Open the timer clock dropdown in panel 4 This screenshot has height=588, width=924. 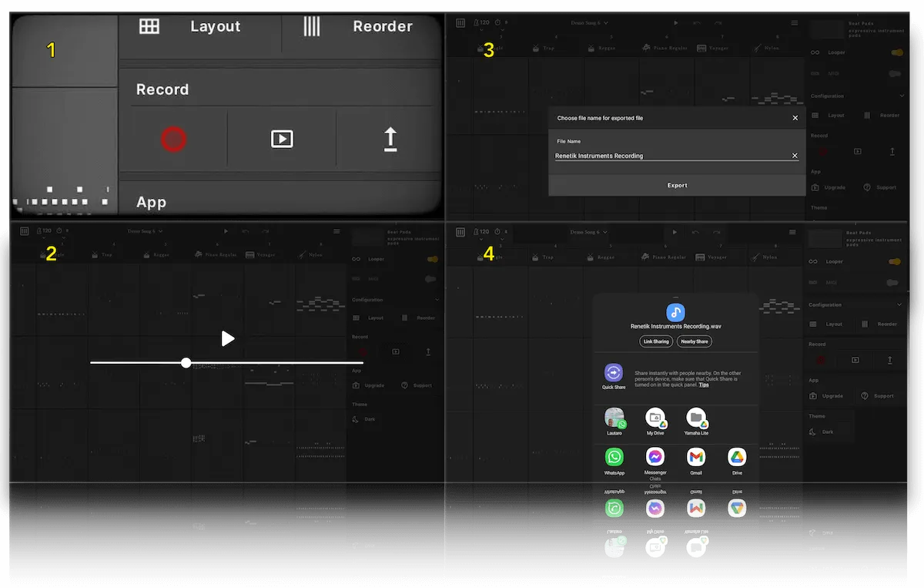502,232
